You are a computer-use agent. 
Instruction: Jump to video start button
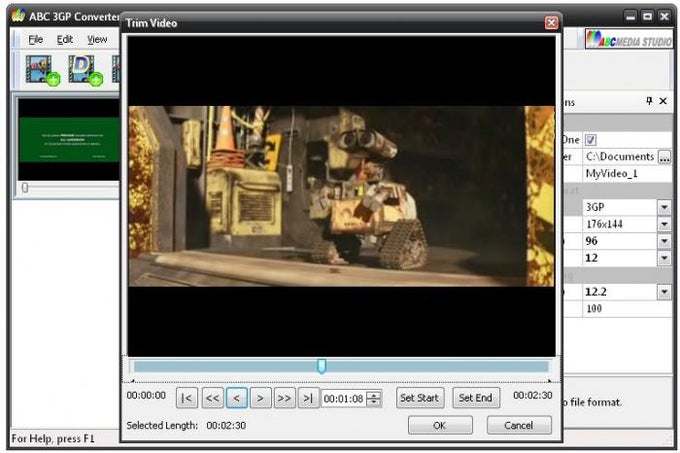click(187, 398)
